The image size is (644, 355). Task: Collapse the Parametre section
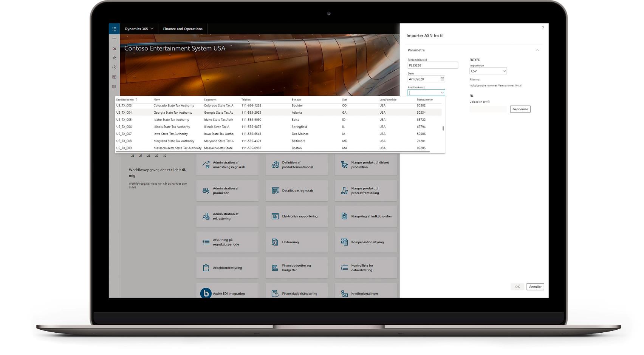(x=537, y=50)
